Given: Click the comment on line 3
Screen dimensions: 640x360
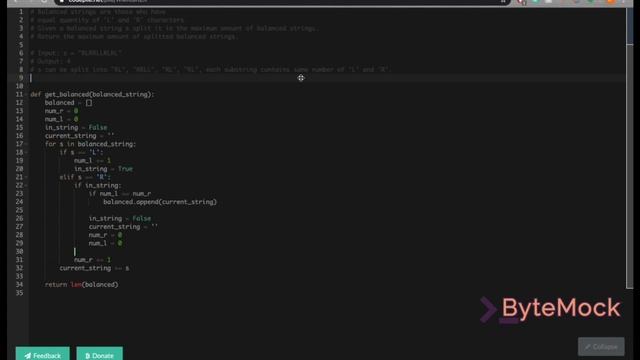Looking at the screenshot, I should 174,29.
